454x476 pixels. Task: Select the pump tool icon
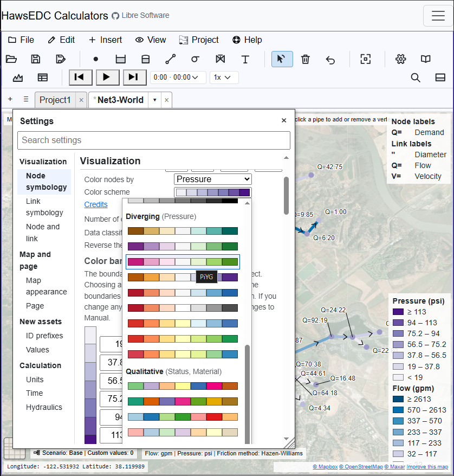tap(196, 59)
